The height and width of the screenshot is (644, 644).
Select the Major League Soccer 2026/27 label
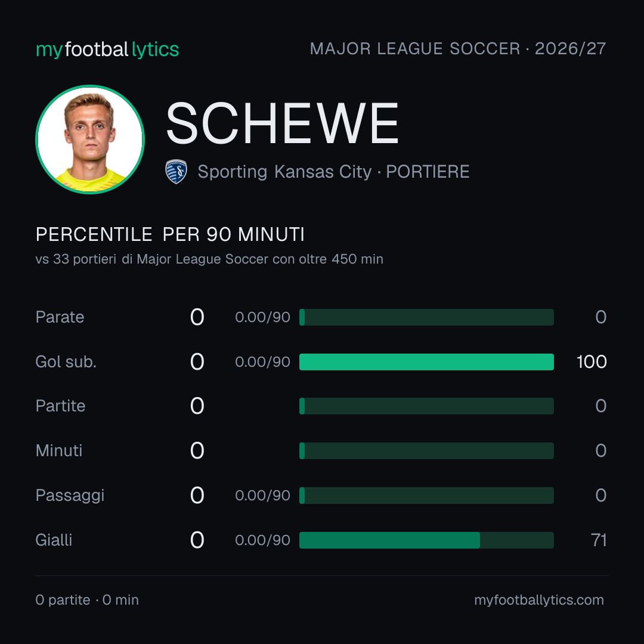(457, 49)
